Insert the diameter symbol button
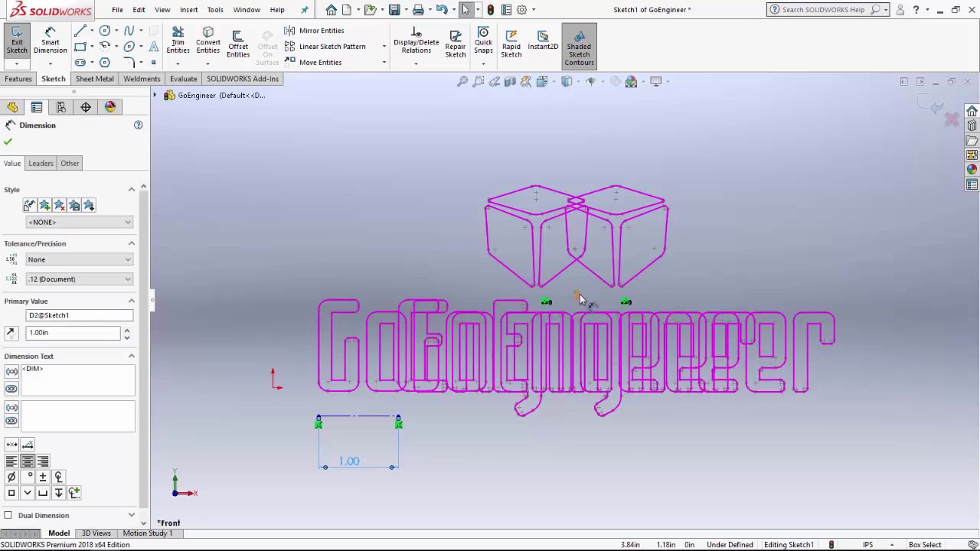 pyautogui.click(x=11, y=477)
